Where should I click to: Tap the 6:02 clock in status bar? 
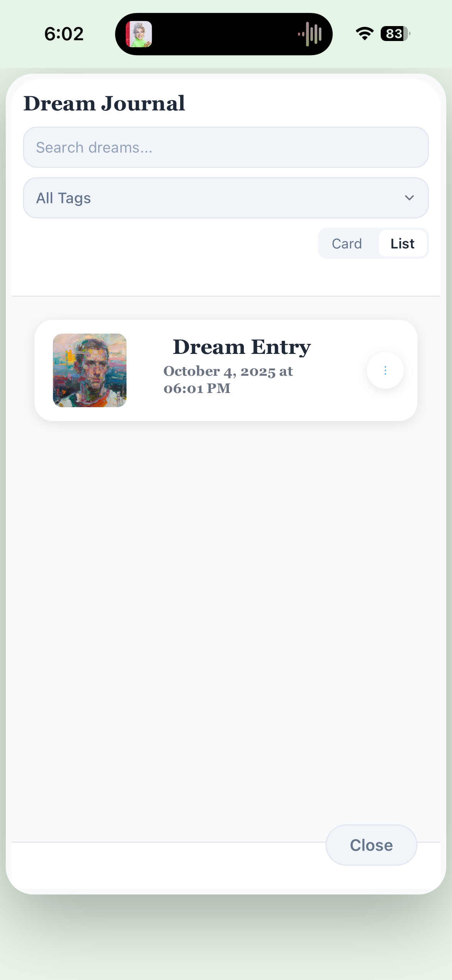(64, 34)
